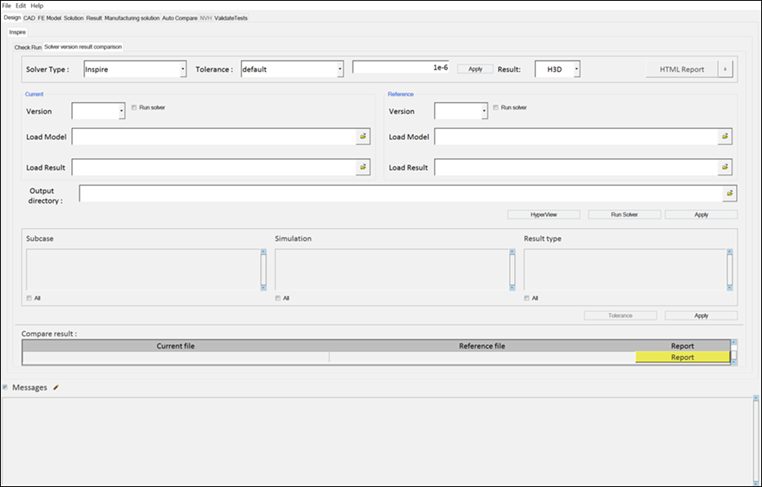Enable Run solver checkbox under Reference
This screenshot has width=762, height=487.
pos(497,106)
